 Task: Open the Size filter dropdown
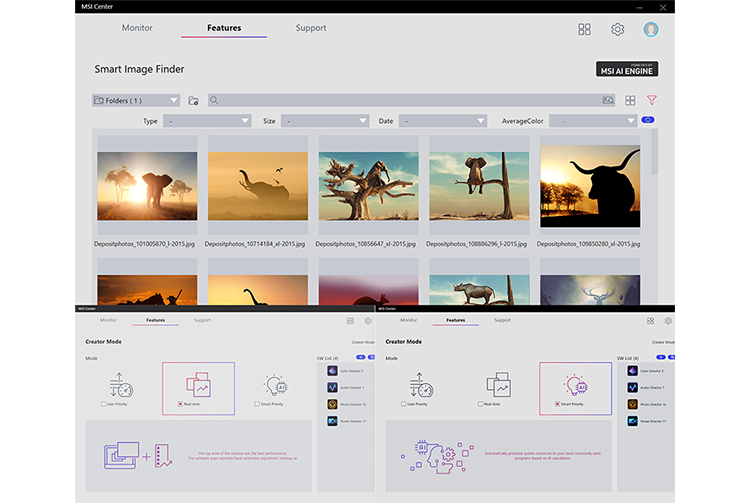pyautogui.click(x=325, y=121)
